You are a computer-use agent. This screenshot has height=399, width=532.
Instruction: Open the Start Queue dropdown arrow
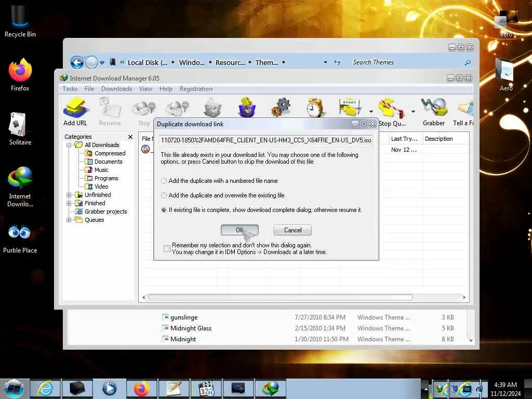coord(371,112)
